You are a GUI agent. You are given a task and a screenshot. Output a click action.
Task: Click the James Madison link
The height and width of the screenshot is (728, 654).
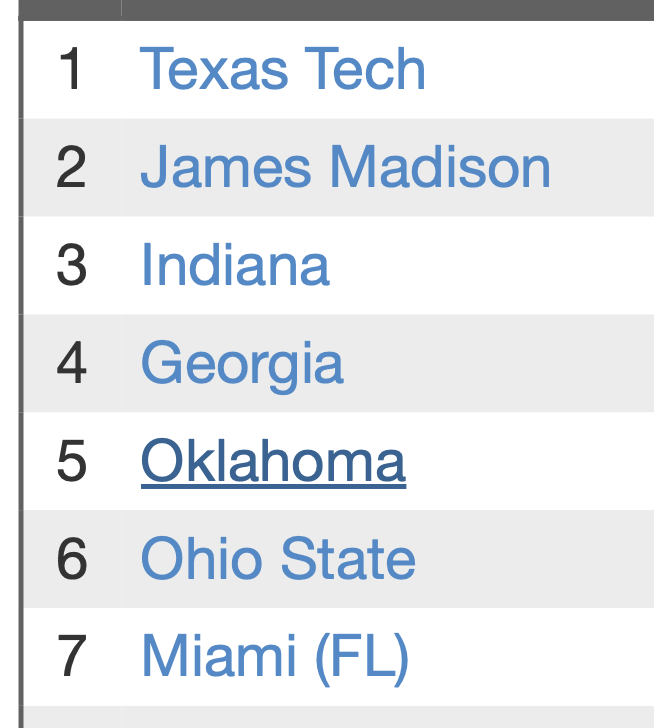[x=345, y=167]
